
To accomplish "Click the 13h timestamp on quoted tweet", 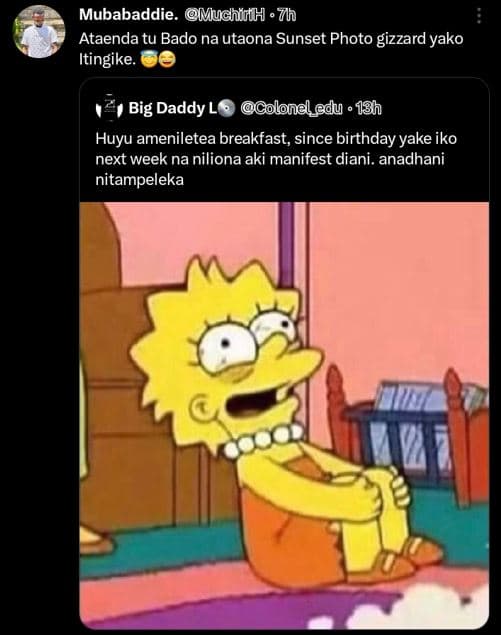I will tap(368, 109).
